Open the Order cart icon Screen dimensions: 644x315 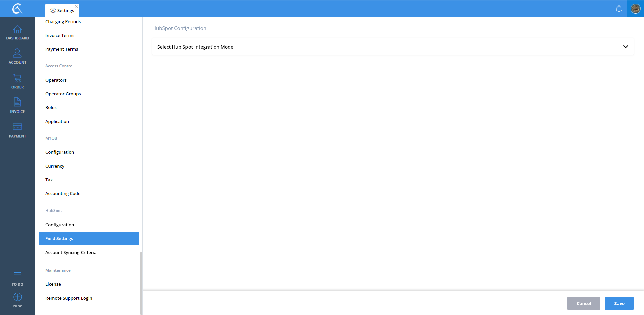point(17,79)
